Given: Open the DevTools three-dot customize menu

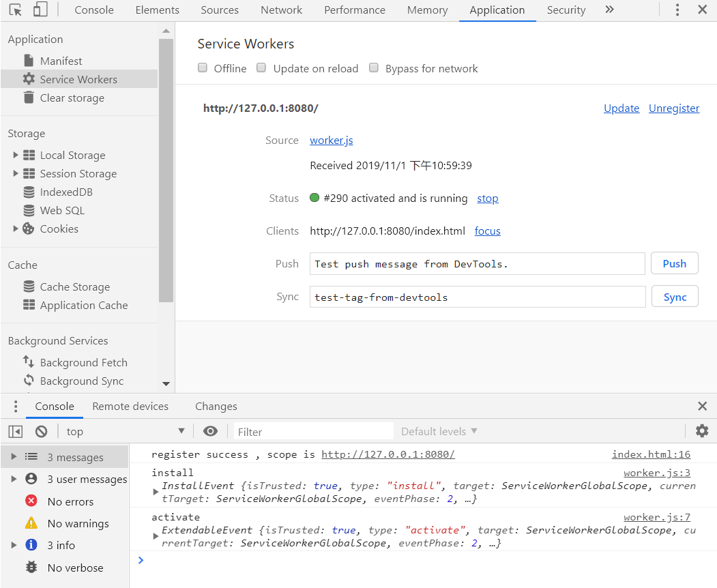Looking at the screenshot, I should (x=677, y=10).
